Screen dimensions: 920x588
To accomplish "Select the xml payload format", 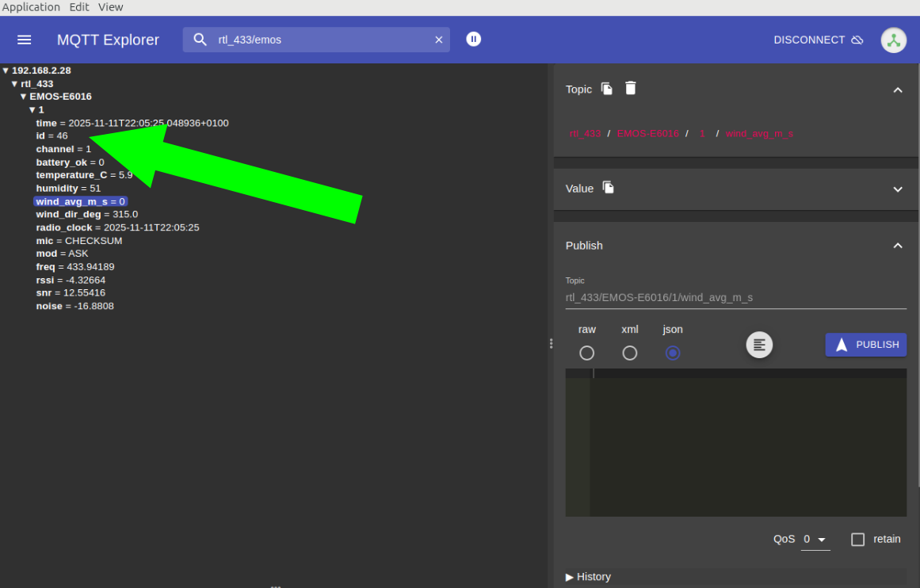I will pos(629,353).
